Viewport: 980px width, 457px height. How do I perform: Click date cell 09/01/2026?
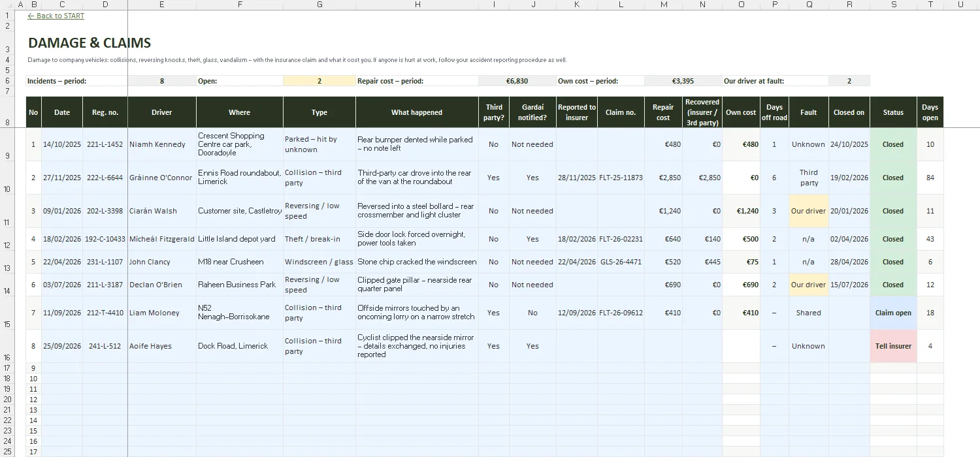[x=62, y=211]
